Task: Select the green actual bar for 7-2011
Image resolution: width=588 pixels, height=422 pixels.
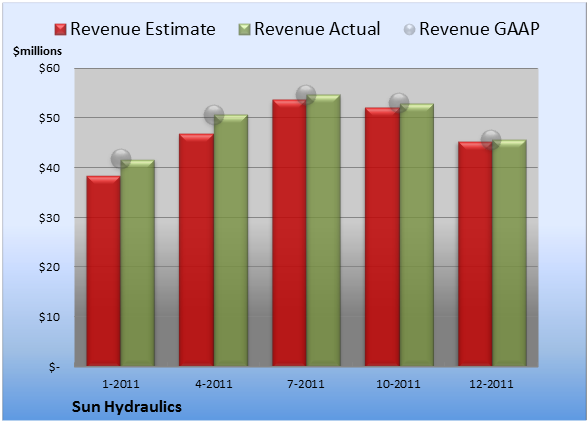Action: [323, 230]
